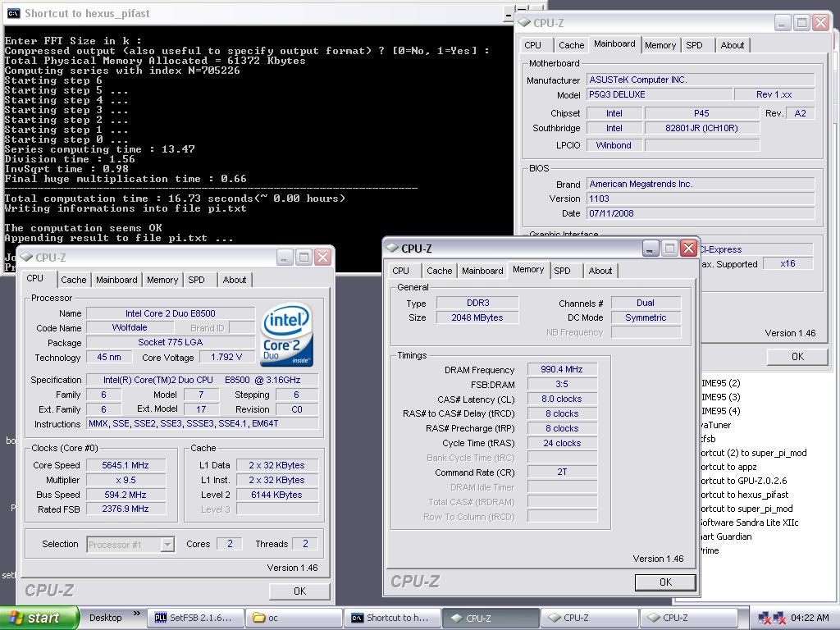
Task: Open the 'oc' folder taskbar button
Action: pos(294,618)
